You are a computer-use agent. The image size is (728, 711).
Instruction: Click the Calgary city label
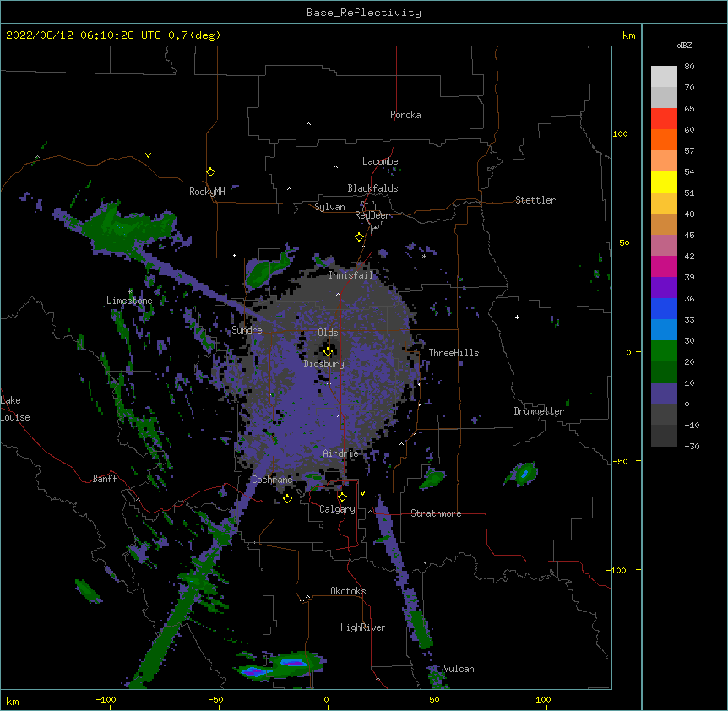(x=338, y=509)
